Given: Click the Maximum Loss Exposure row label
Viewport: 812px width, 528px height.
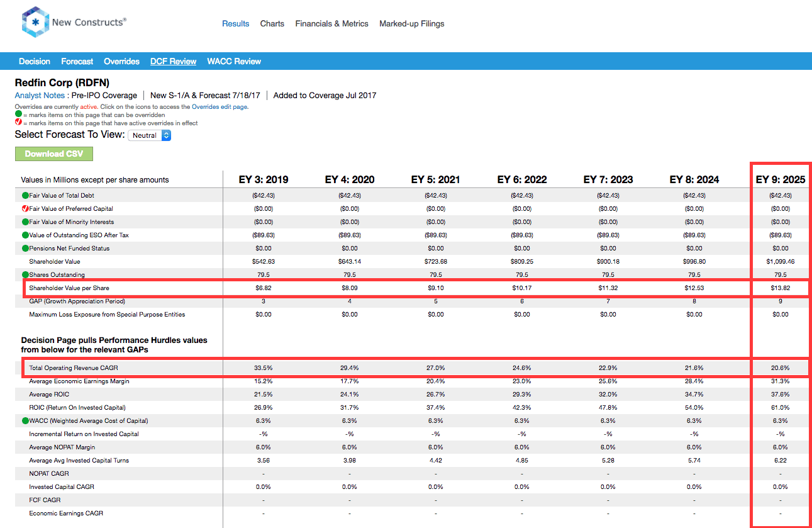Looking at the screenshot, I should tap(107, 314).
